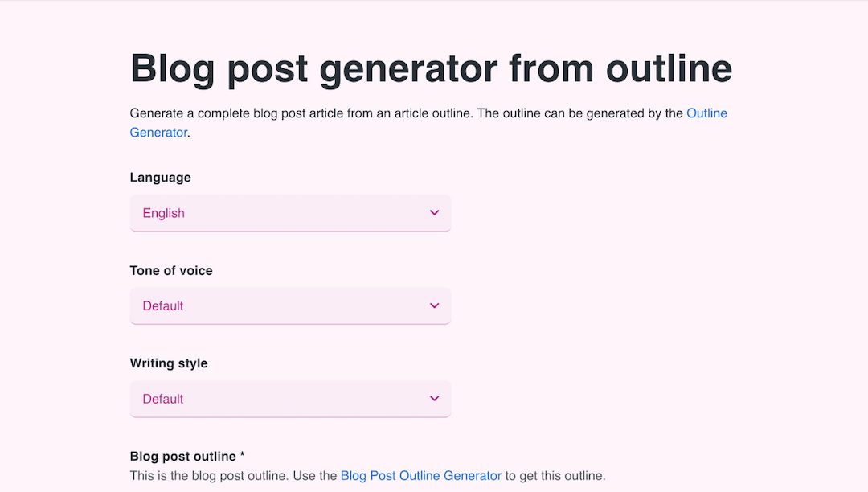Click the Language field label
The height and width of the screenshot is (492, 868).
[x=160, y=177]
